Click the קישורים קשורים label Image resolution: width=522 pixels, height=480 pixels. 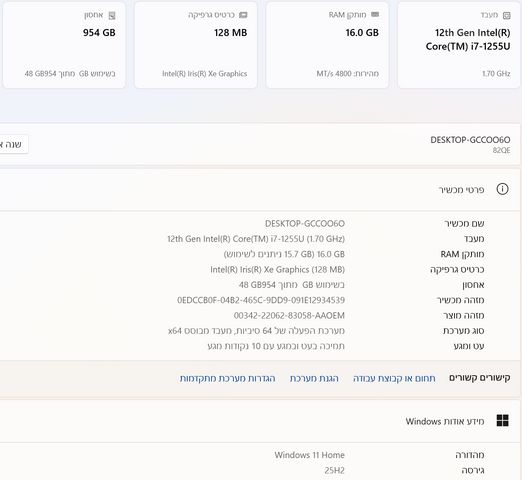480,378
